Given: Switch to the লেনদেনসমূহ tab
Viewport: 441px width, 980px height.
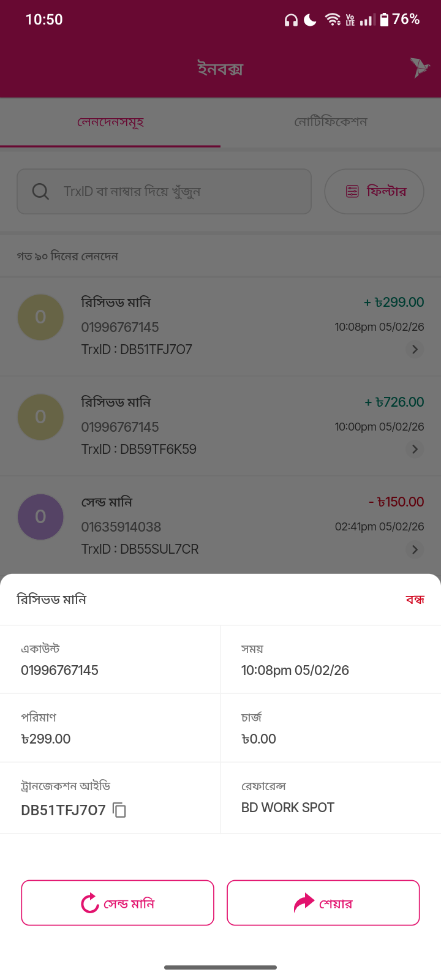Looking at the screenshot, I should tap(110, 122).
